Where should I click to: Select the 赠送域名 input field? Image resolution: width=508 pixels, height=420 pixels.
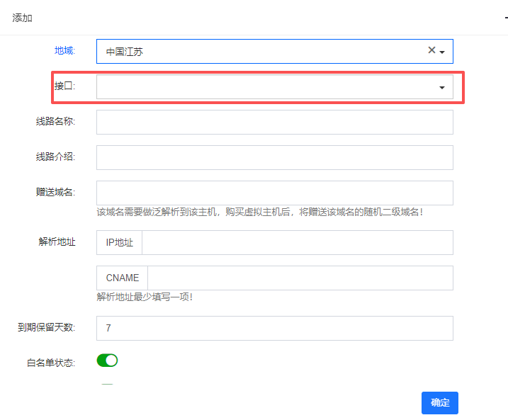274,193
